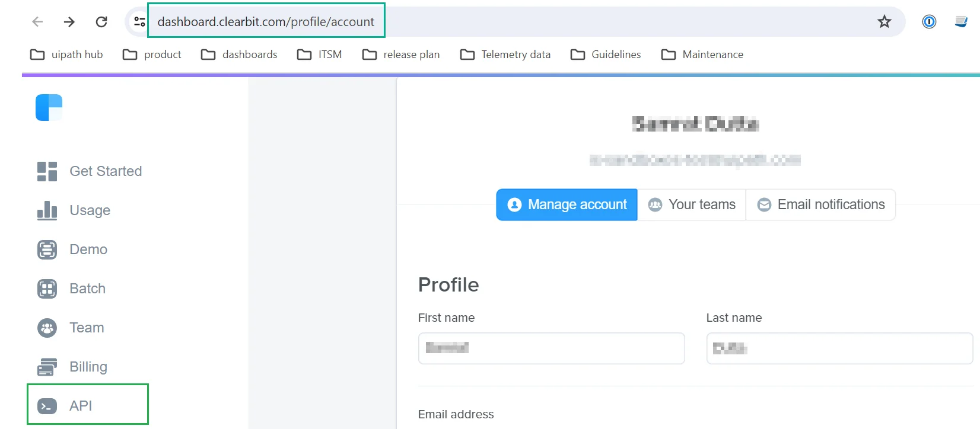
Task: Click the Demo sidebar icon
Action: [x=47, y=249]
